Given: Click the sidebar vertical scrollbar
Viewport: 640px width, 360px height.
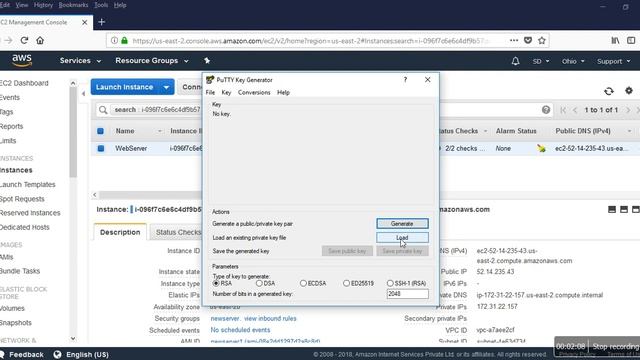Looking at the screenshot, I should (x=73, y=133).
